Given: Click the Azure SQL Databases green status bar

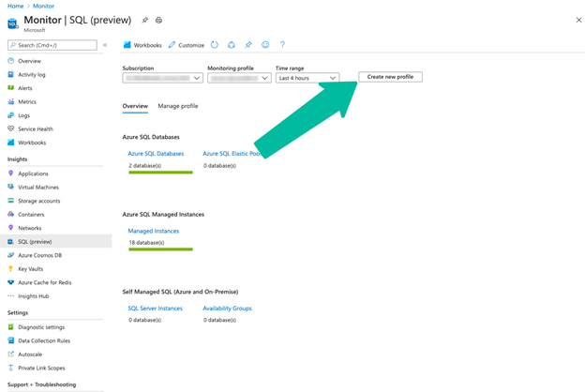Looking at the screenshot, I should (161, 173).
